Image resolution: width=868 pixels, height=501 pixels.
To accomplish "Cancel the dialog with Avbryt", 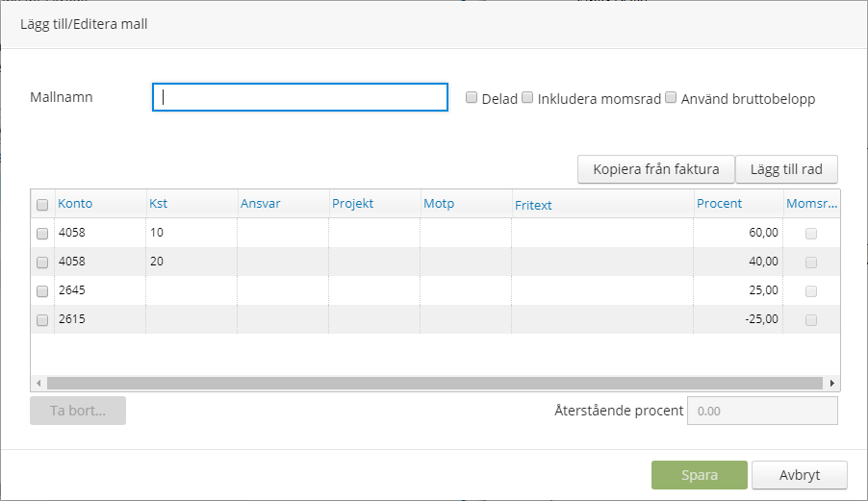I will click(x=800, y=475).
